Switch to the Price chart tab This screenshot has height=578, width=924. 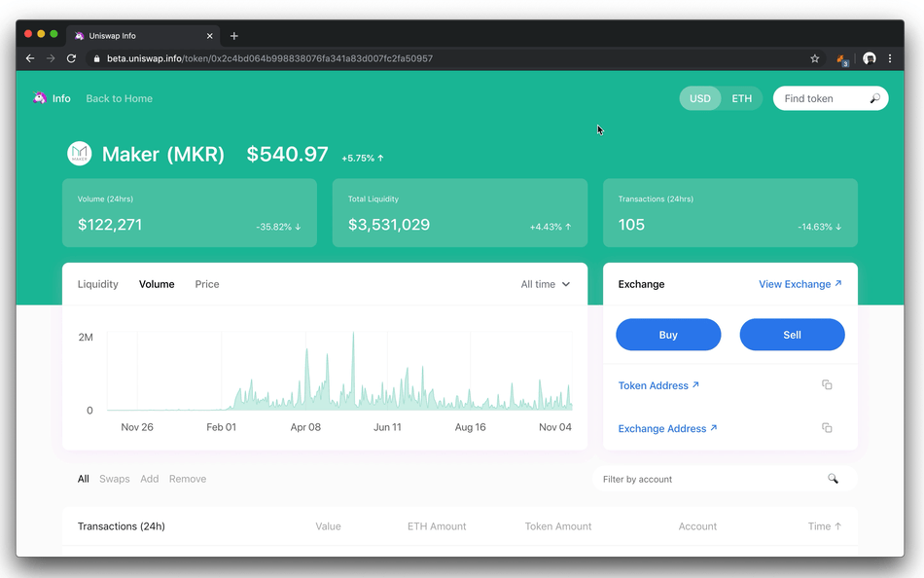[207, 284]
